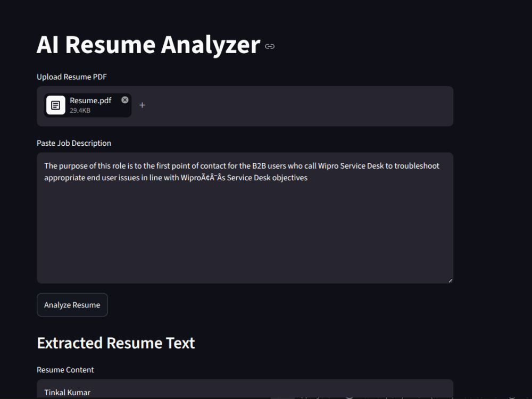
Task: Click the Tinkal Kumar text in the Resume Content box
Action: (x=67, y=393)
